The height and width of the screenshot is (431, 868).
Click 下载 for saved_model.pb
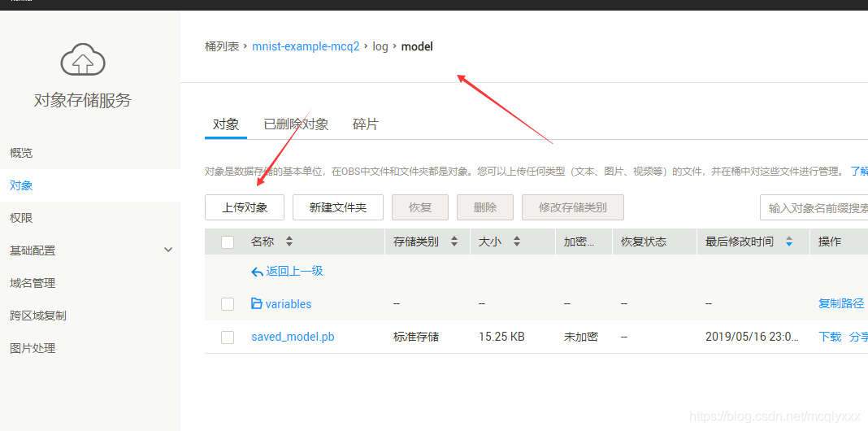830,337
